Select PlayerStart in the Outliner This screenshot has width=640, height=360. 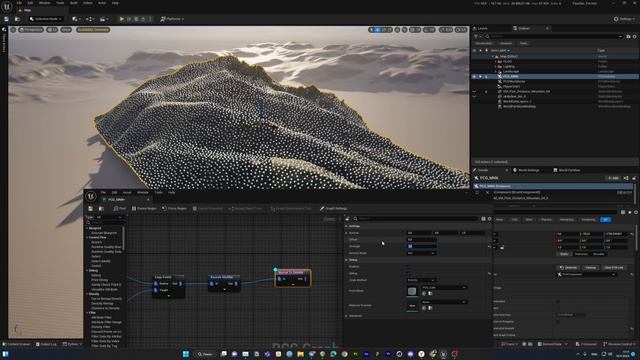click(511, 86)
